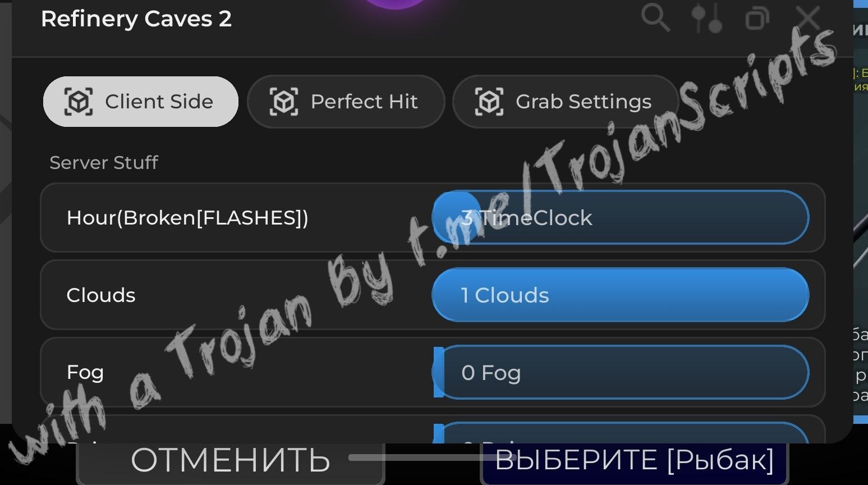Image resolution: width=868 pixels, height=485 pixels.
Task: Click the partially visible bottom slider
Action: [620, 433]
